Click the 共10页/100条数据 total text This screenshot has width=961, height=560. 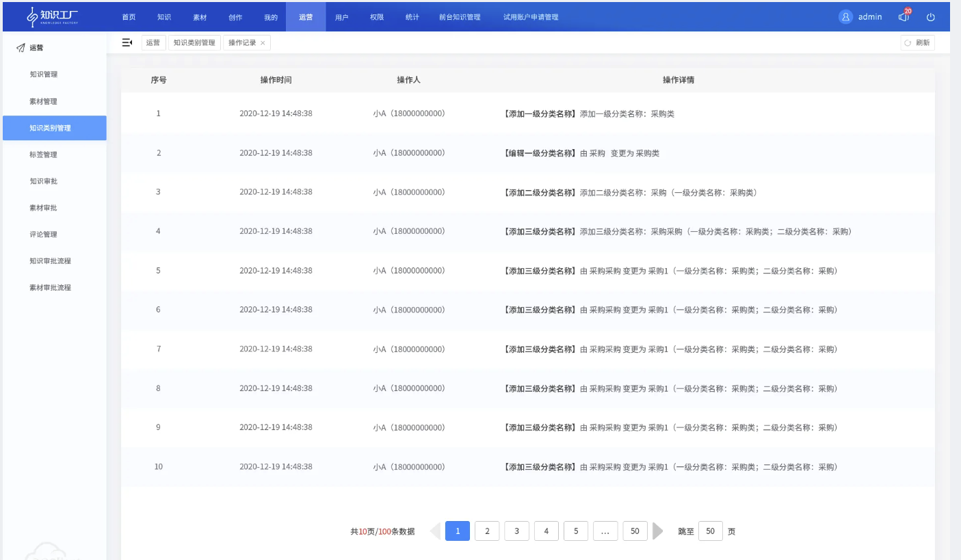[x=382, y=531]
